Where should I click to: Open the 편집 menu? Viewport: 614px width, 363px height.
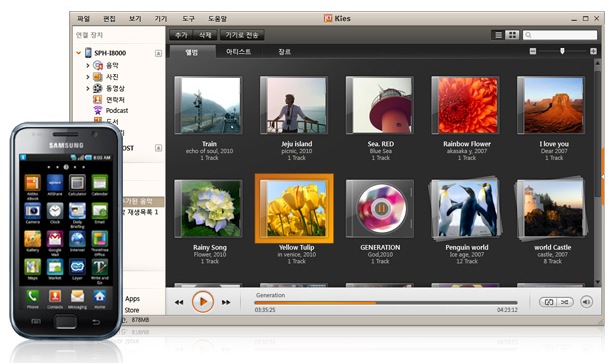coord(109,18)
